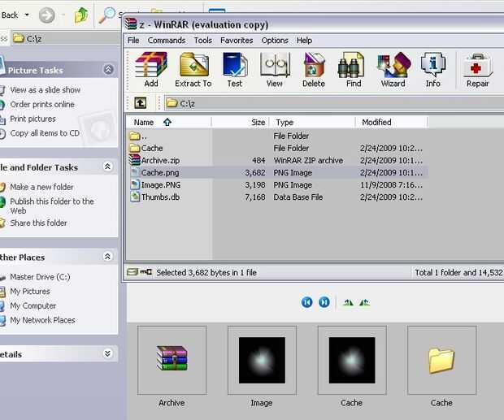
Task: Open My Pictures in Other Places
Action: click(x=30, y=292)
